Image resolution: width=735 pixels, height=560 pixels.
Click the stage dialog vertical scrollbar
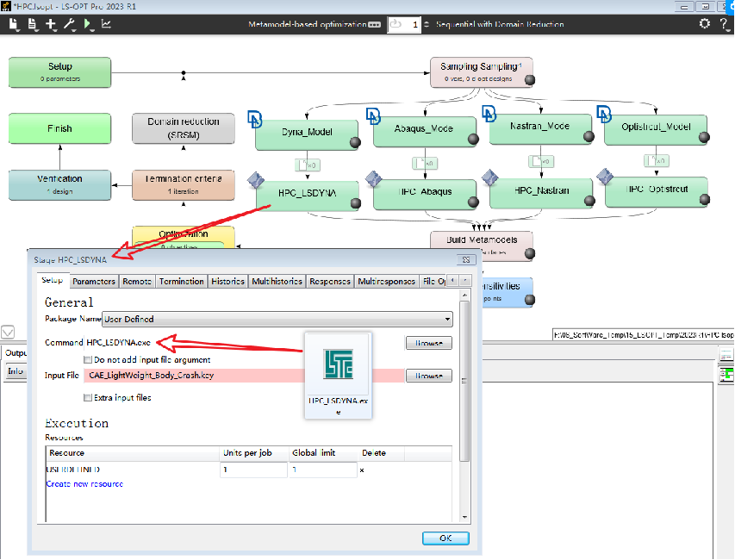pyautogui.click(x=464, y=381)
